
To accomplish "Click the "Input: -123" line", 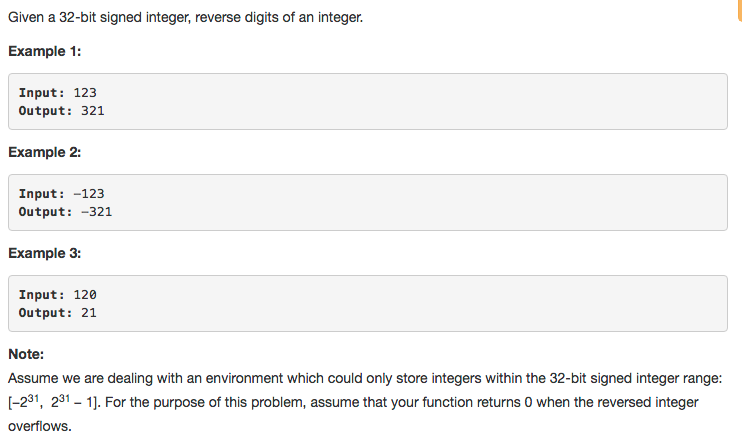I will pyautogui.click(x=61, y=193).
